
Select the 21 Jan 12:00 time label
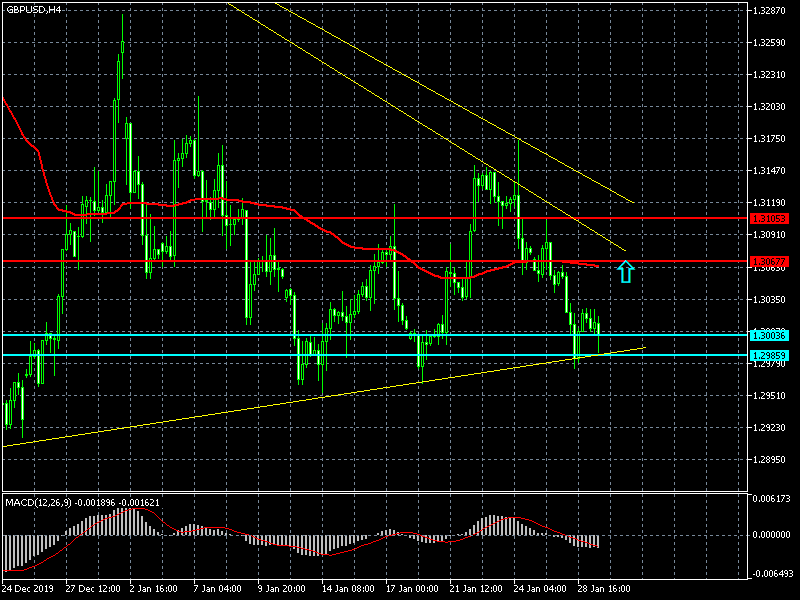point(476,589)
